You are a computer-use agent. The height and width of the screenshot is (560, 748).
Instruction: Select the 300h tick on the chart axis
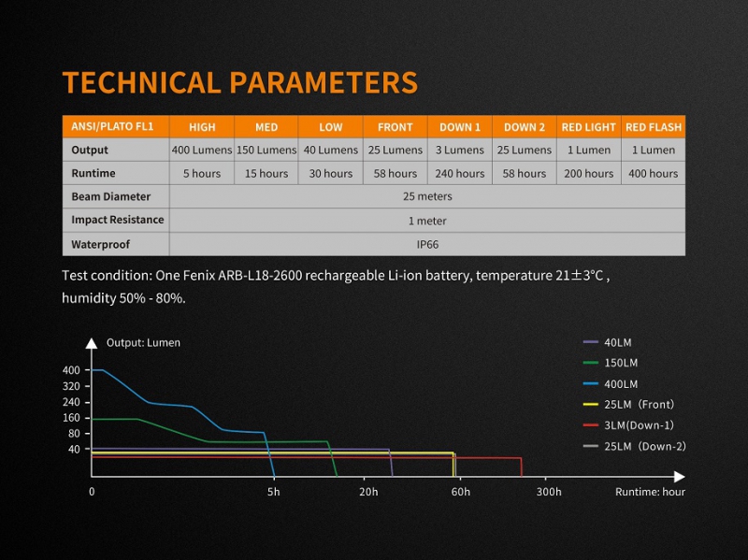pyautogui.click(x=549, y=492)
